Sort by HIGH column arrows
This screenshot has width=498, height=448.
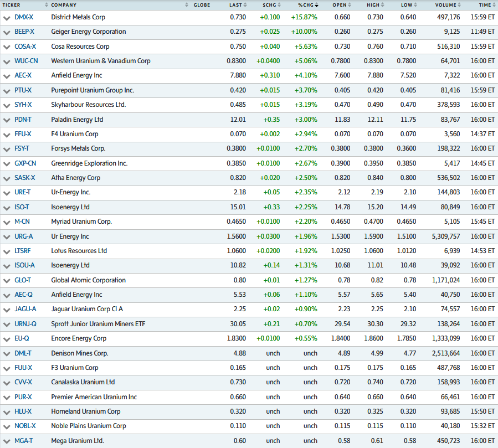tap(383, 5)
